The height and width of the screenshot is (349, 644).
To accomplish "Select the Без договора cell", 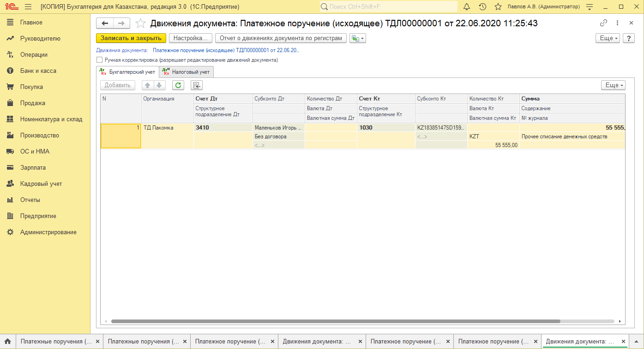I will [279, 136].
